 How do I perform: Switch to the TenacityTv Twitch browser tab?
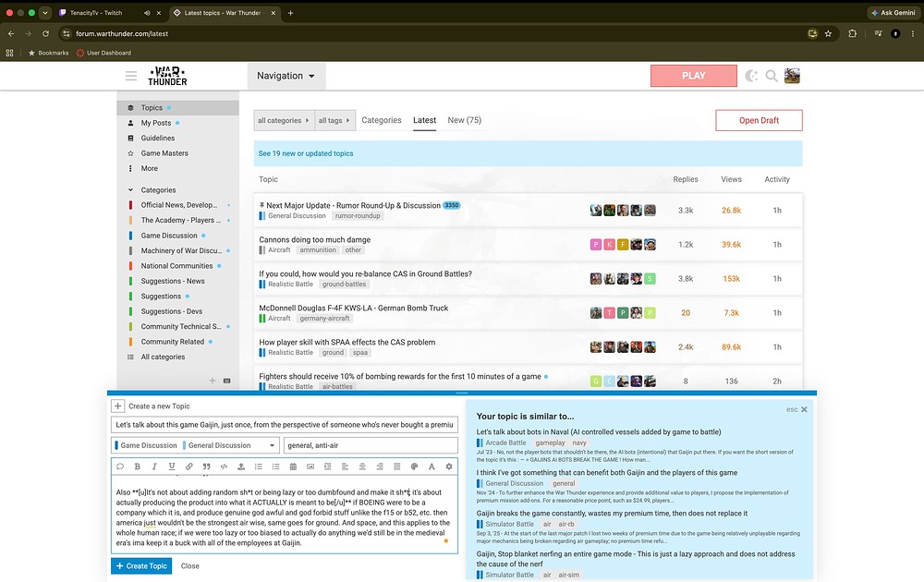point(96,12)
